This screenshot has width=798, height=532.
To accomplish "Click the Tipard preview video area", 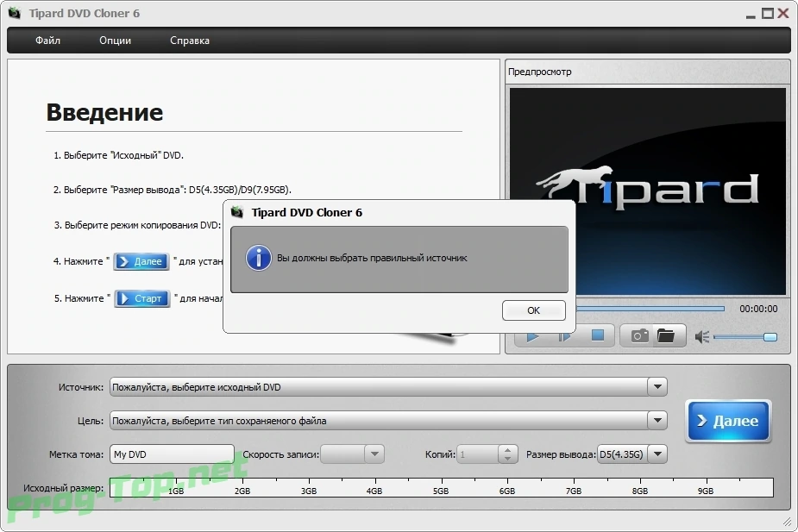I will [x=647, y=191].
